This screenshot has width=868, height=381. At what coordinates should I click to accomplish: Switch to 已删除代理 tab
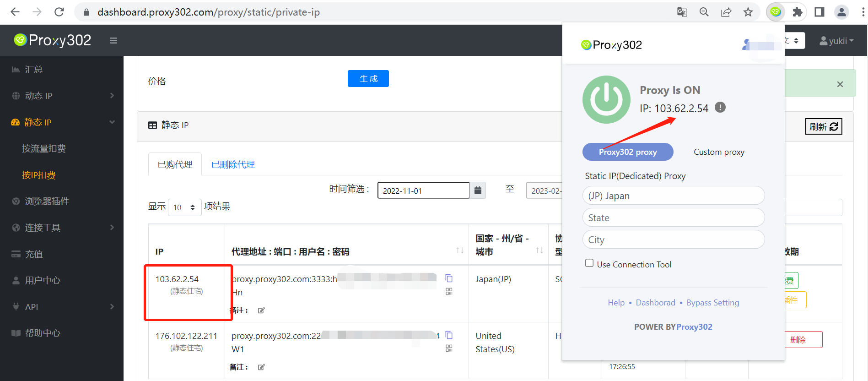tap(233, 164)
